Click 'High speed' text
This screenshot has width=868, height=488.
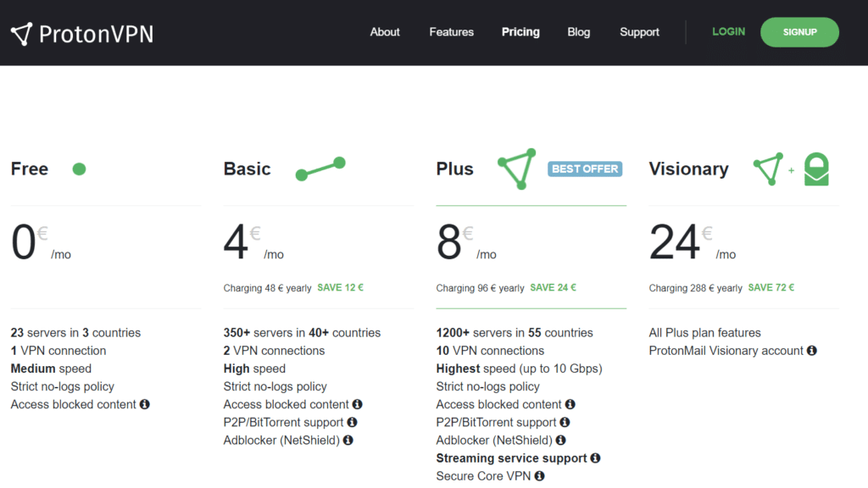tap(254, 369)
